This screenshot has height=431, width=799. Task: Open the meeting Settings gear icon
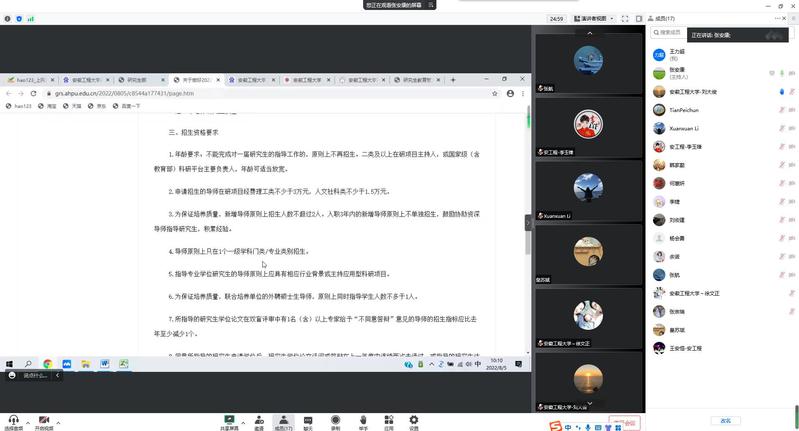[414, 421]
